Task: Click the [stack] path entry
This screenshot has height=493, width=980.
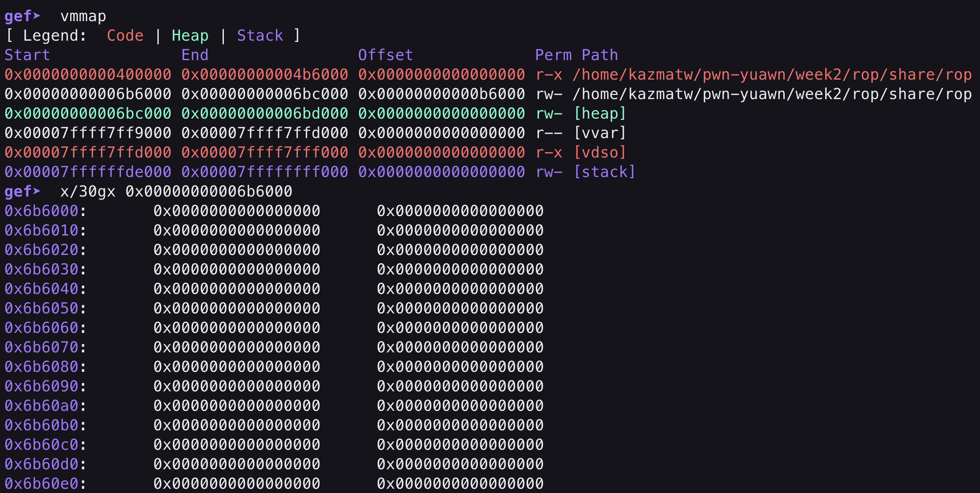Action: (x=604, y=172)
